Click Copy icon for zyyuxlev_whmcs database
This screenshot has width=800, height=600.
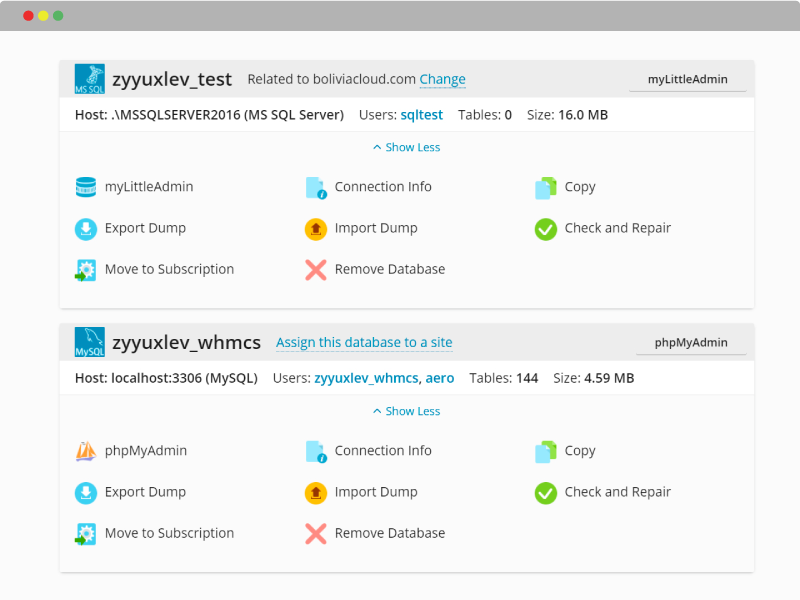pos(545,451)
